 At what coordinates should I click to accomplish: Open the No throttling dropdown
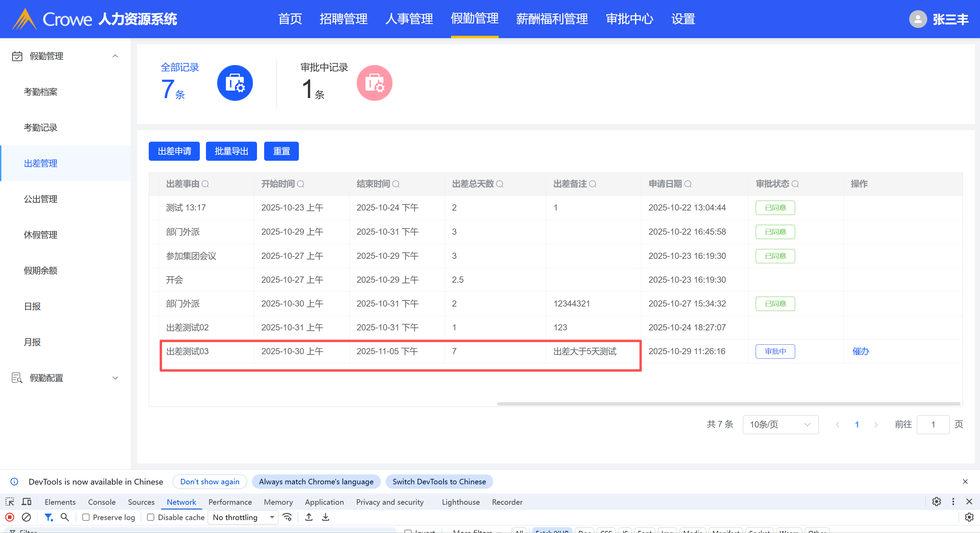243,517
